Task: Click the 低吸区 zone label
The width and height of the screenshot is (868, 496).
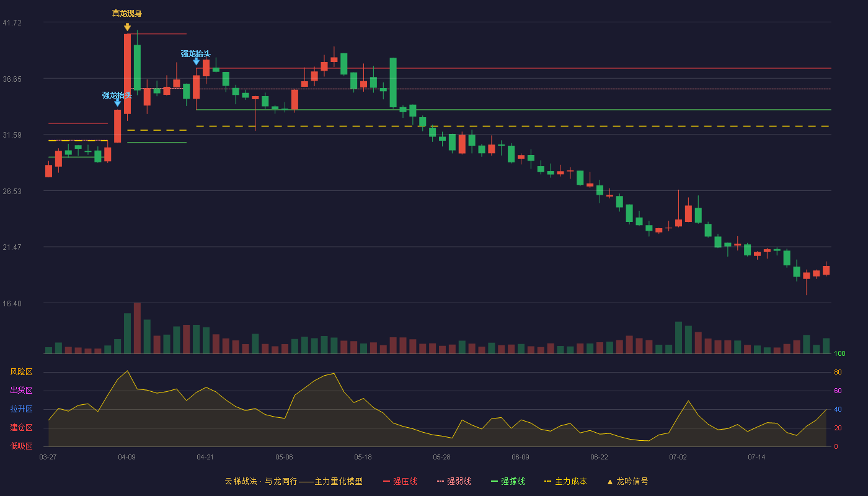Action: (x=21, y=446)
